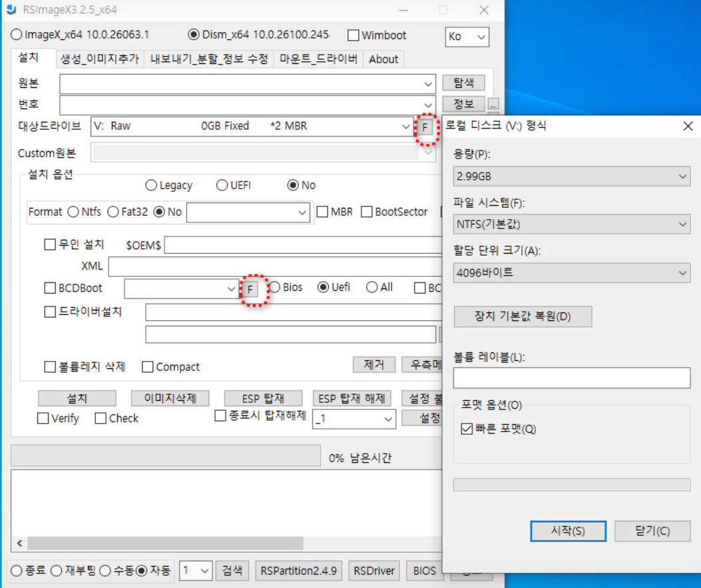Enable the Wimboot checkbox

[353, 35]
